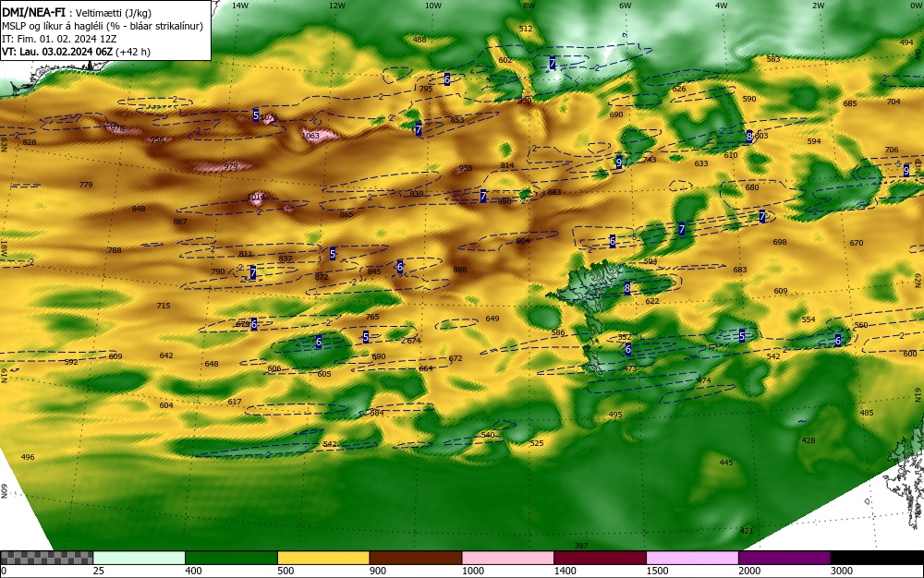Click the '649' map value
Image resolution: width=924 pixels, height=578 pixels.
(x=492, y=319)
